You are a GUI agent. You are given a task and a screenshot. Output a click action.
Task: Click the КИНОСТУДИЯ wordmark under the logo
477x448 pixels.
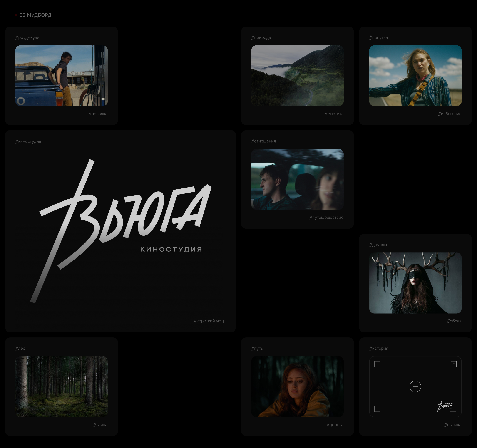coord(171,249)
